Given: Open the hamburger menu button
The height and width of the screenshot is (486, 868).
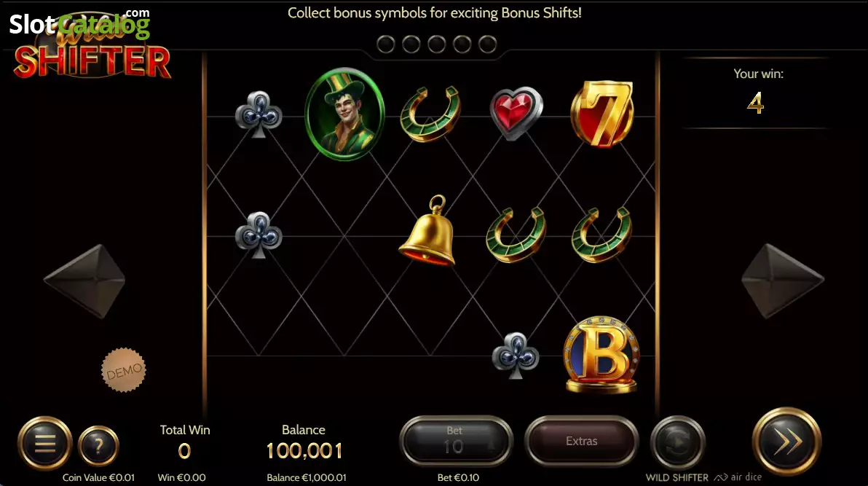Looking at the screenshot, I should click(x=45, y=443).
